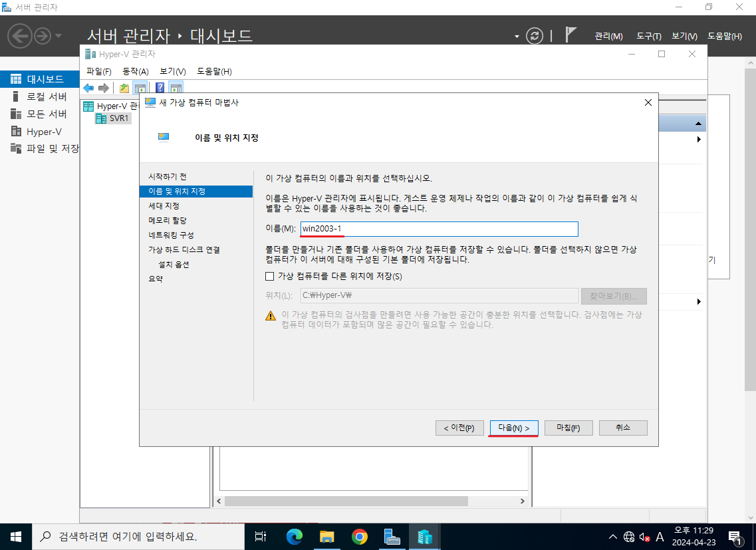
Task: Go to 요약 wizard step
Action: (156, 279)
